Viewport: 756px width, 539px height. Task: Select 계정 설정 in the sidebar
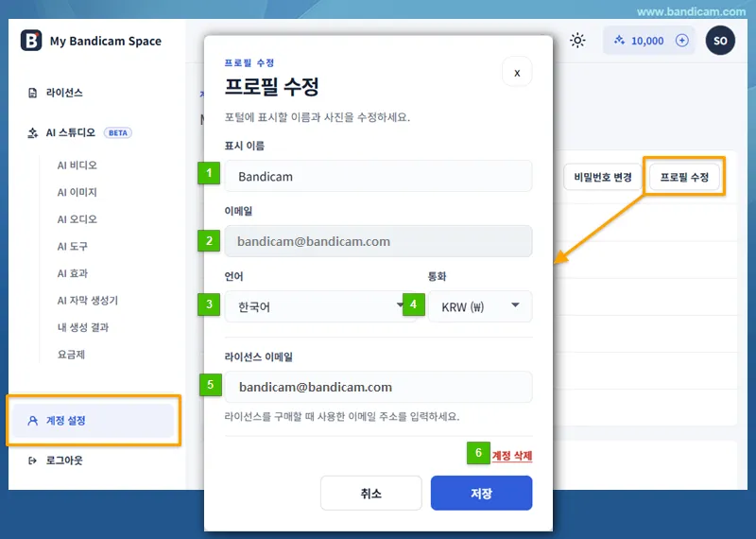[93, 421]
